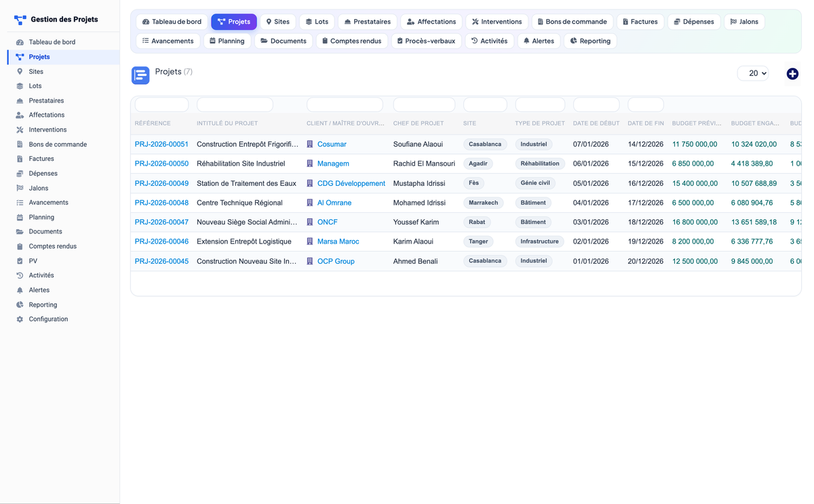The height and width of the screenshot is (504, 814).
Task: Click the Prestataires icon in sidebar
Action: (20, 100)
